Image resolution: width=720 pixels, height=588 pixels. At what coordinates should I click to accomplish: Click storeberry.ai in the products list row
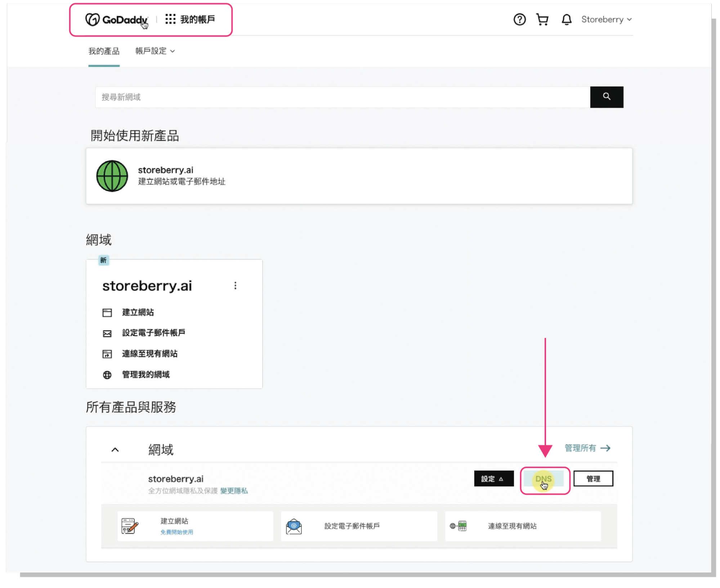tap(176, 479)
